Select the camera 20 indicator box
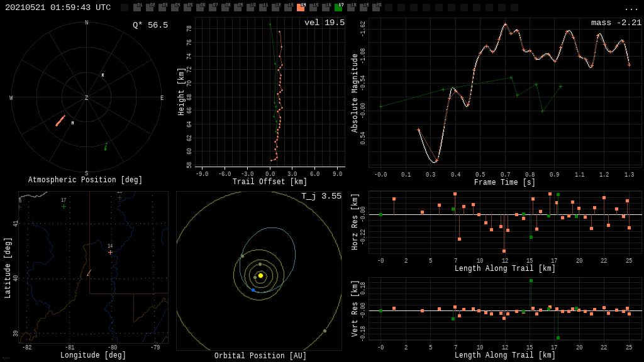Image resolution: width=644 pixels, height=362 pixels. (376, 8)
